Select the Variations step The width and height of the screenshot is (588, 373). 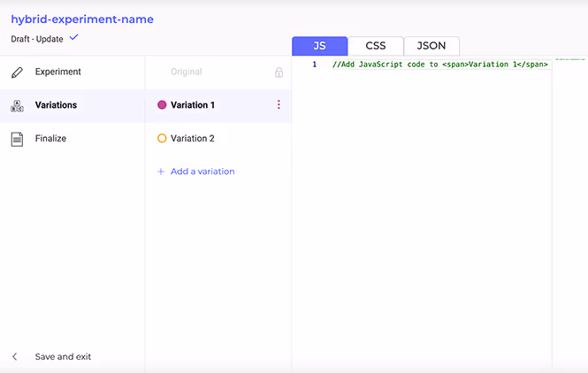click(72, 105)
